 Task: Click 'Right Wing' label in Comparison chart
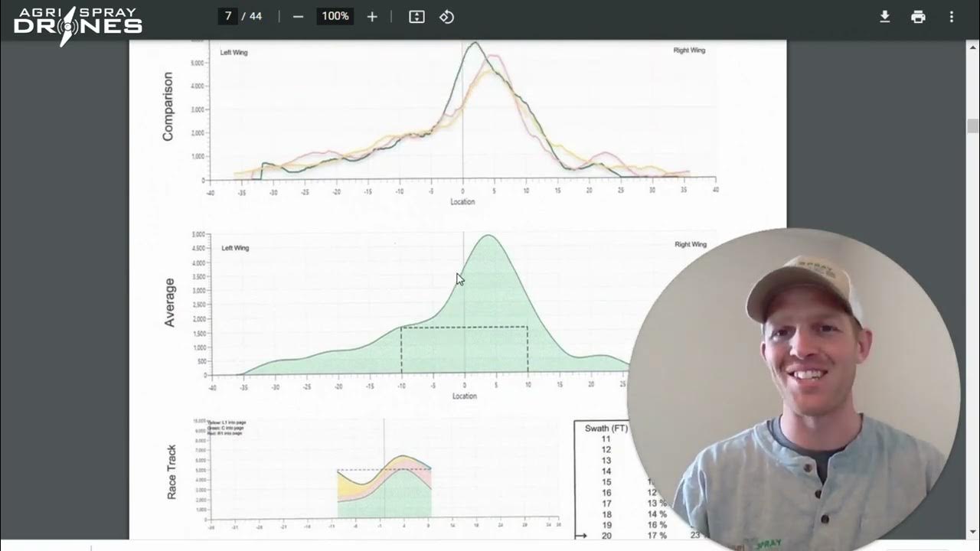pos(689,51)
